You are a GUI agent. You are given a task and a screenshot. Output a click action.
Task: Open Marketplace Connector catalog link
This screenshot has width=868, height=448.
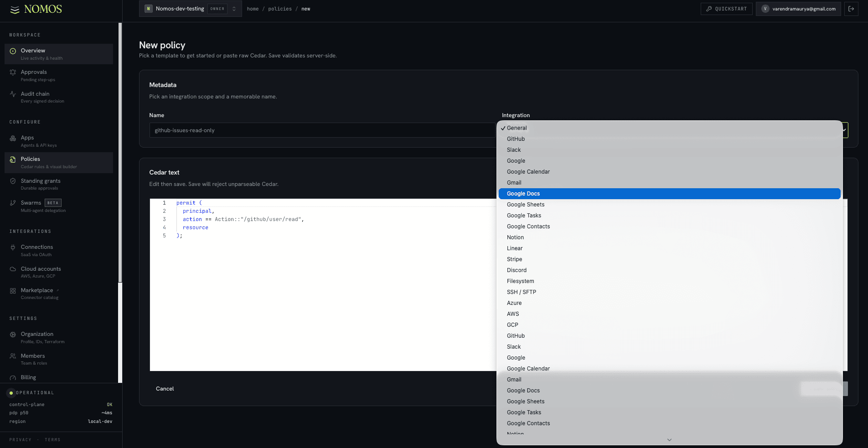[59, 294]
